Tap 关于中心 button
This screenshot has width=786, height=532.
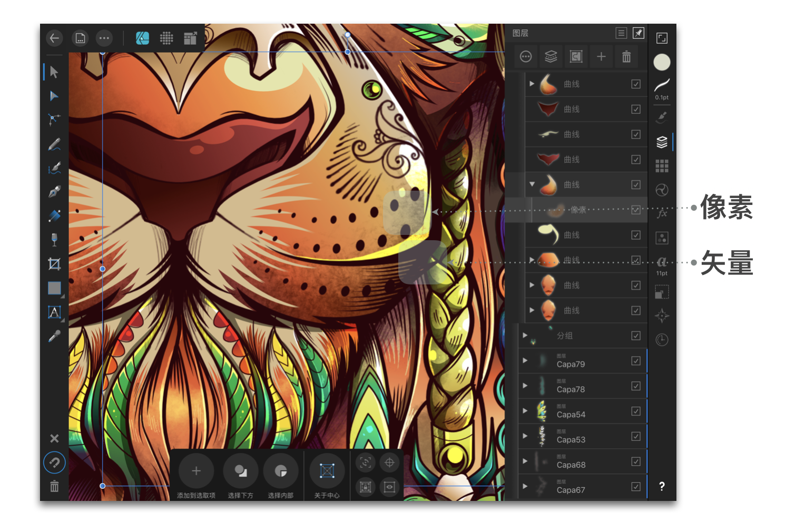click(327, 476)
